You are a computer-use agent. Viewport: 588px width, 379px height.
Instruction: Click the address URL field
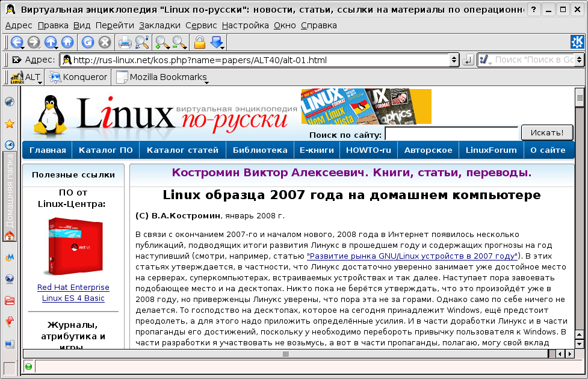255,60
